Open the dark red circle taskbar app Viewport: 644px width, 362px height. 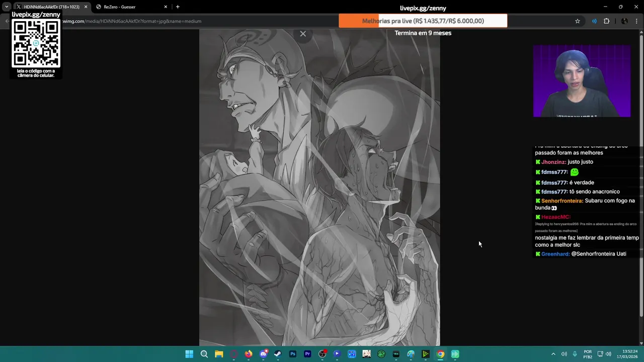click(233, 354)
